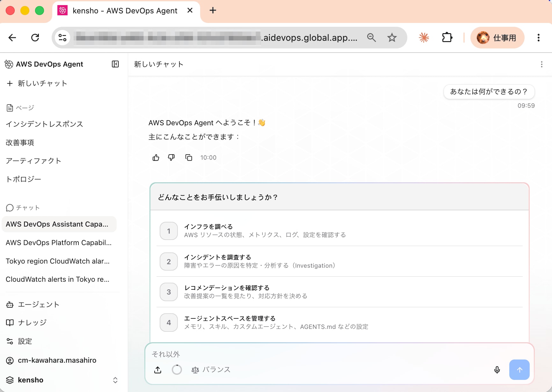The width and height of the screenshot is (552, 392).
Task: Start a new chat with 新しいチャット
Action: (37, 83)
